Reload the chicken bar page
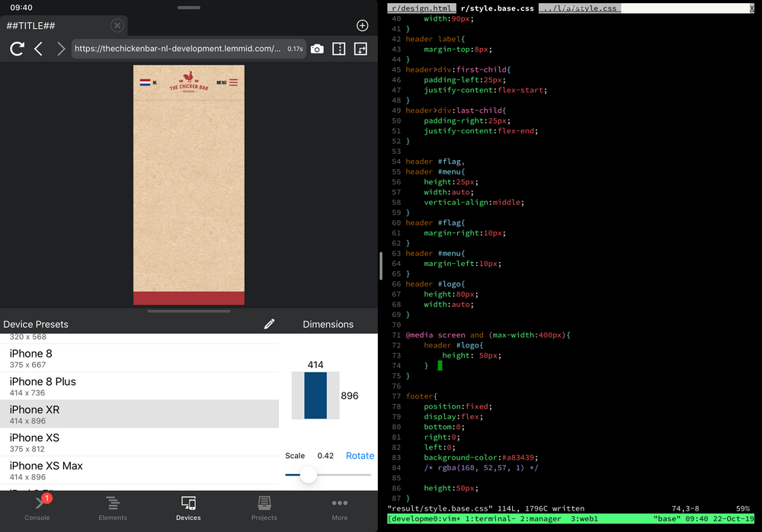 click(x=15, y=48)
